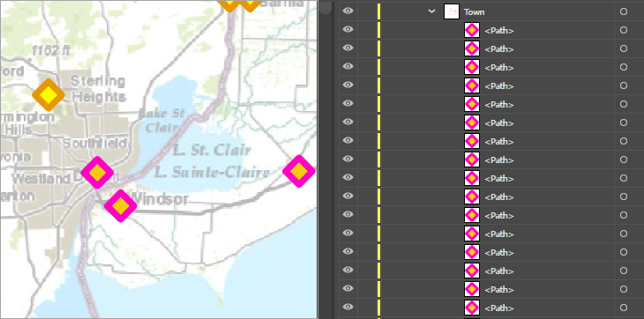Click the target circle of the second Path
Image resolution: width=644 pixels, height=319 pixels.
pos(624,48)
